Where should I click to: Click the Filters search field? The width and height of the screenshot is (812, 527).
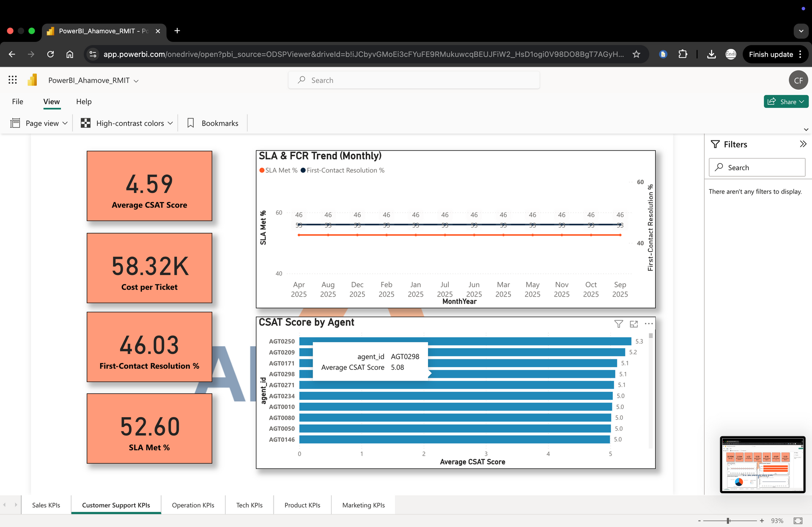click(757, 167)
